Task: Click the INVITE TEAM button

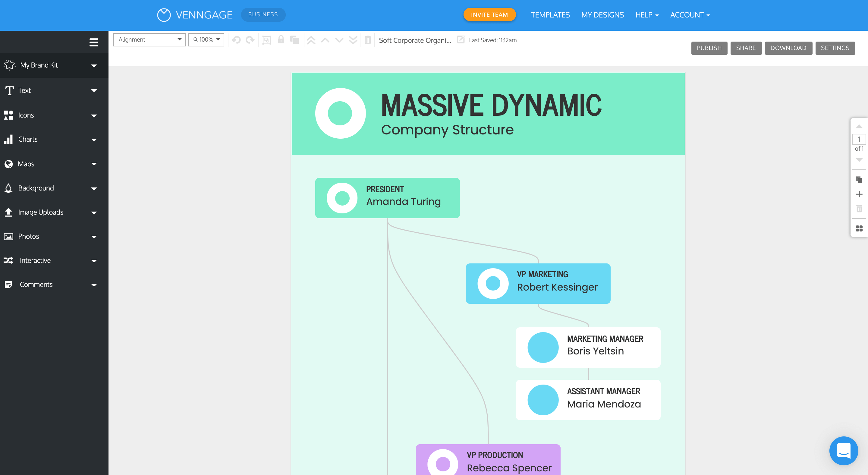Action: (x=489, y=15)
